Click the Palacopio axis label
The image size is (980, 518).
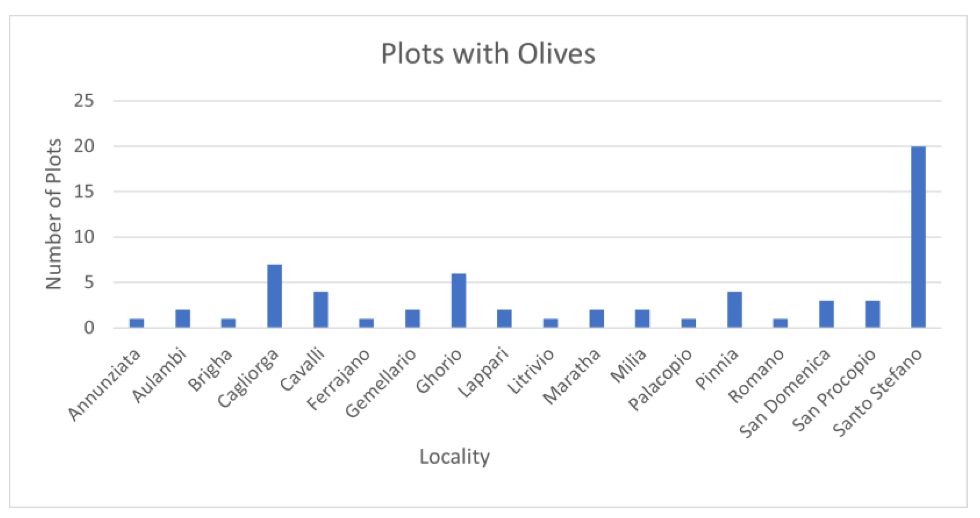point(660,379)
